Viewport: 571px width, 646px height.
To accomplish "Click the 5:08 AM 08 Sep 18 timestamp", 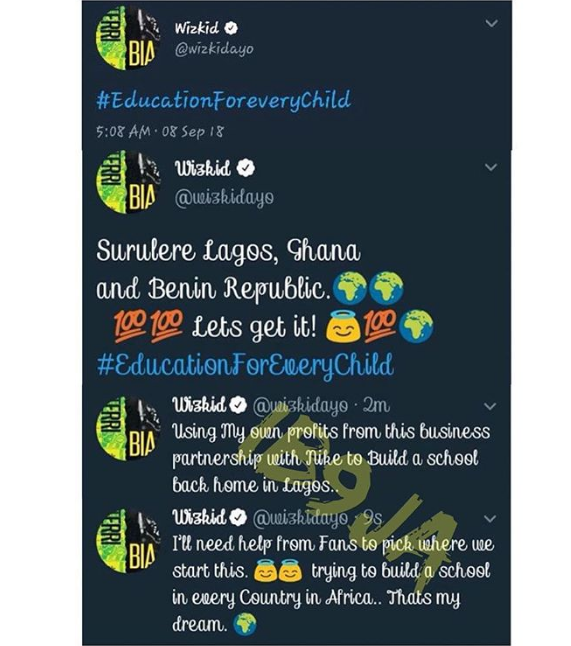I will click(x=160, y=132).
